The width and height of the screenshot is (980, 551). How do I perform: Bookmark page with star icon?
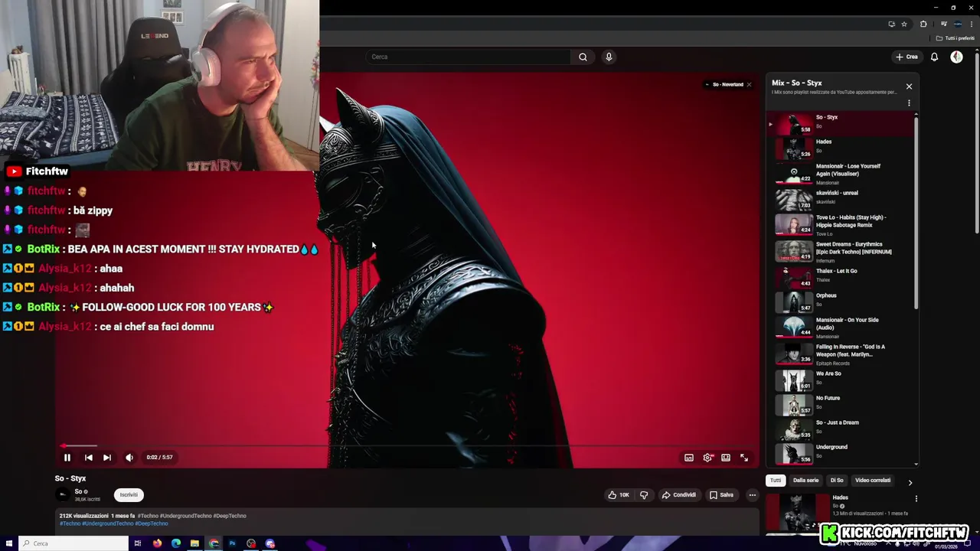[x=904, y=24]
